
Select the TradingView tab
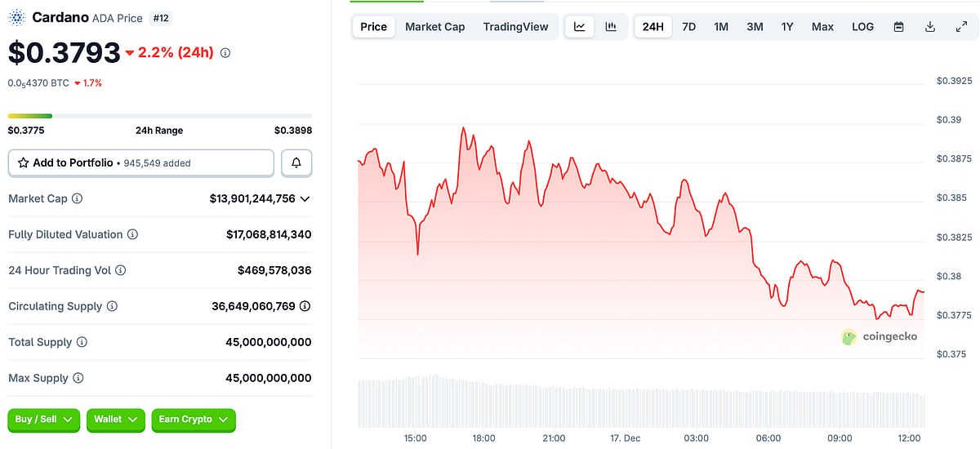[x=515, y=27]
